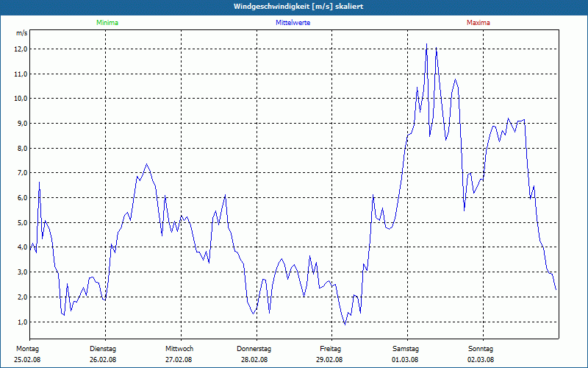Click the 5,0 y-axis value

(22, 223)
